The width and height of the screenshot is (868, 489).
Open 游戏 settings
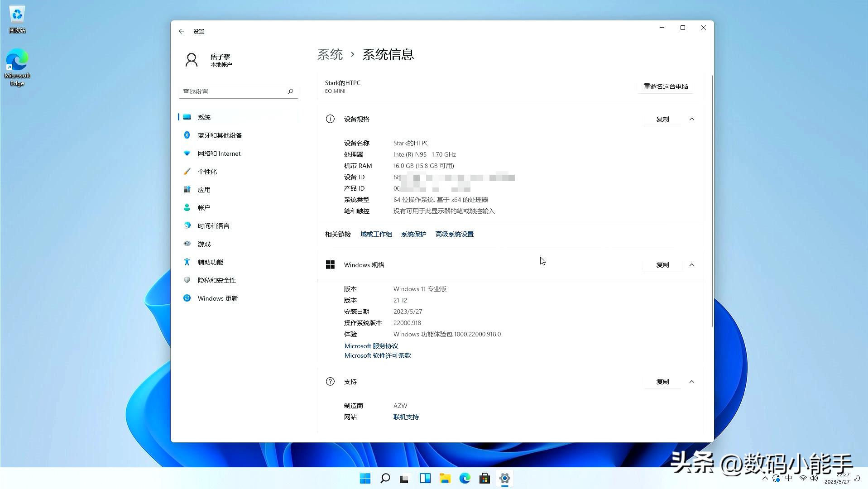tap(203, 244)
